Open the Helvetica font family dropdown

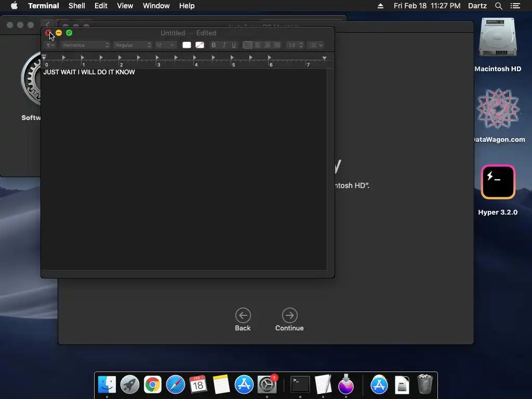click(x=86, y=45)
